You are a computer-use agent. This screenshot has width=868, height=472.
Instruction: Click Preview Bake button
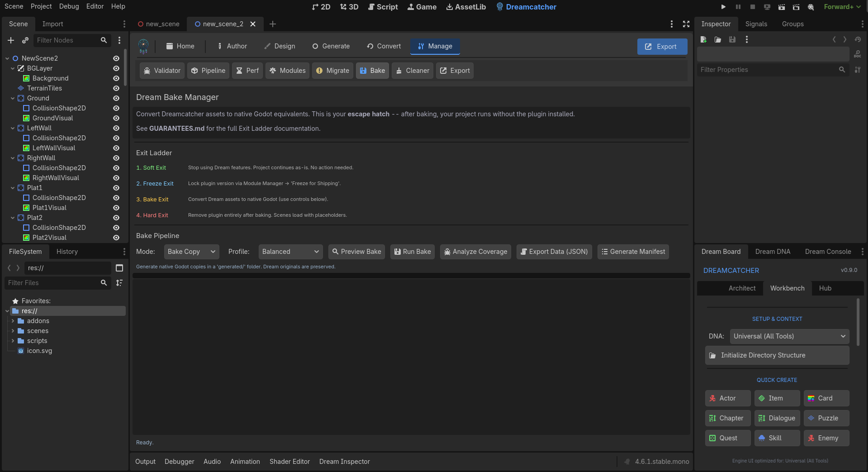(x=356, y=252)
